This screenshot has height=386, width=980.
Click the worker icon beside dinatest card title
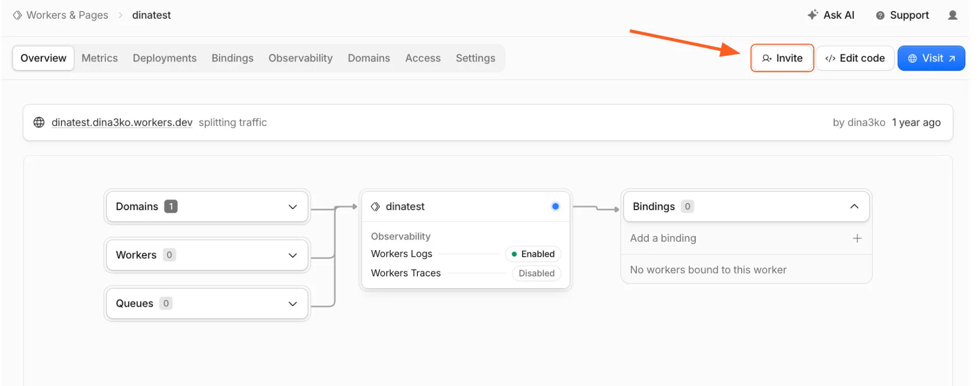pyautogui.click(x=376, y=206)
